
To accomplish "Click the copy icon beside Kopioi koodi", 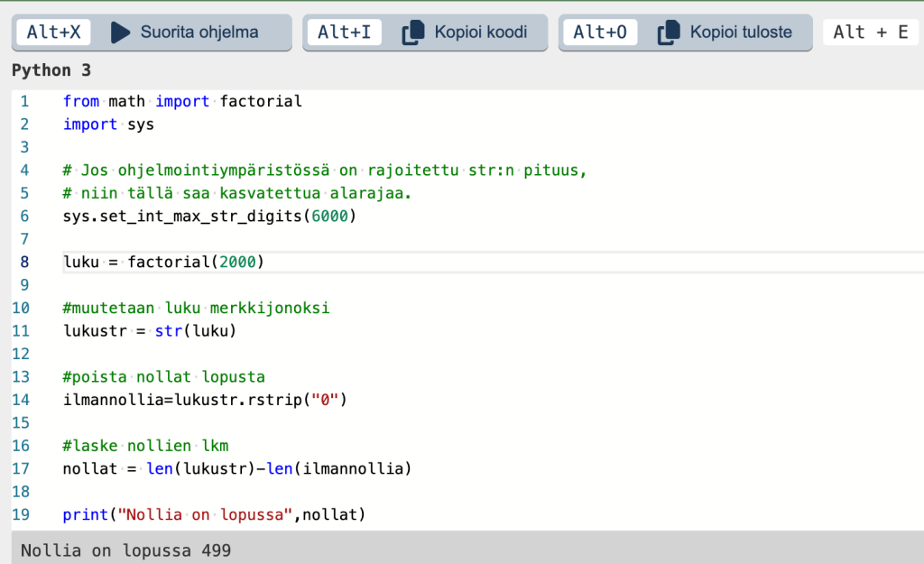I will tap(412, 32).
